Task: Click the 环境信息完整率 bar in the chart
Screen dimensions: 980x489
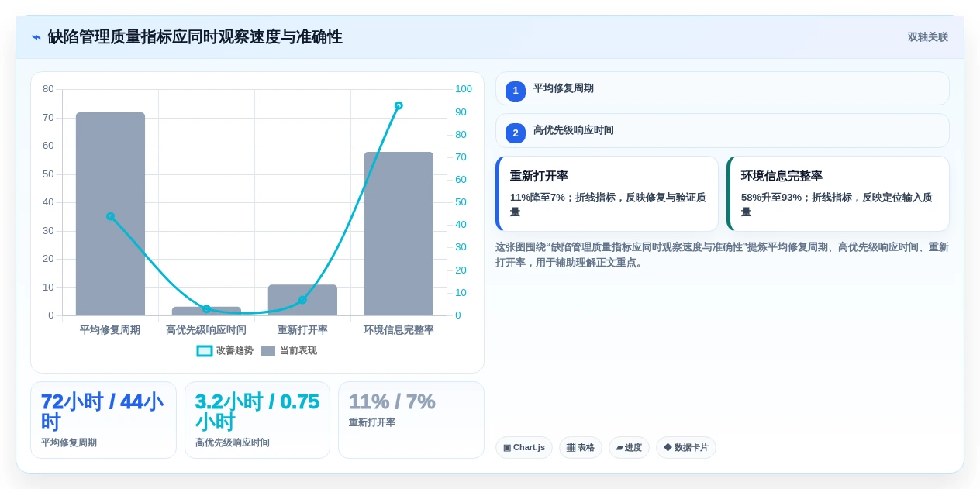Action: click(399, 234)
